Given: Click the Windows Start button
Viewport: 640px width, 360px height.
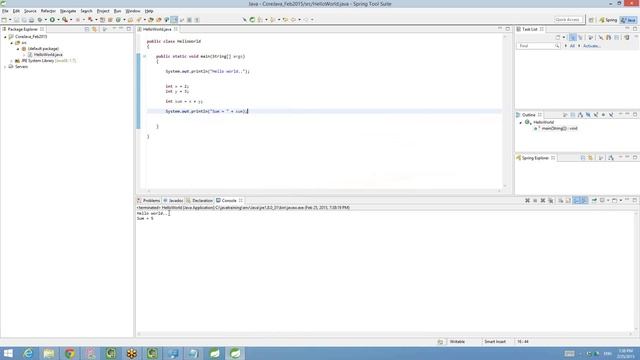Looking at the screenshot, I should [8, 353].
